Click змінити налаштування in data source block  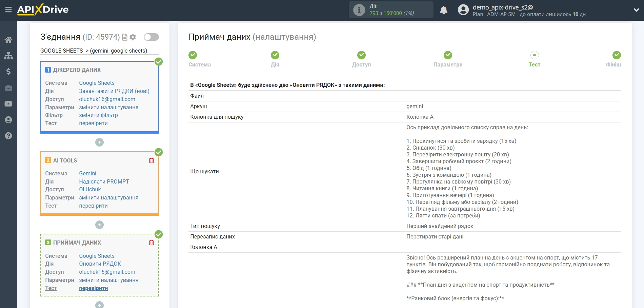pos(108,107)
